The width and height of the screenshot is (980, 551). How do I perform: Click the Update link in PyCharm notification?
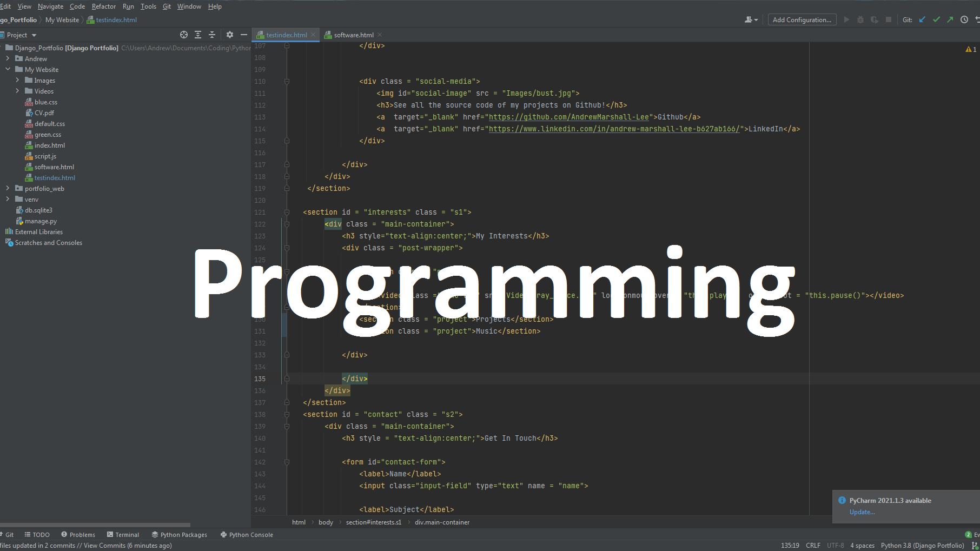click(x=862, y=512)
